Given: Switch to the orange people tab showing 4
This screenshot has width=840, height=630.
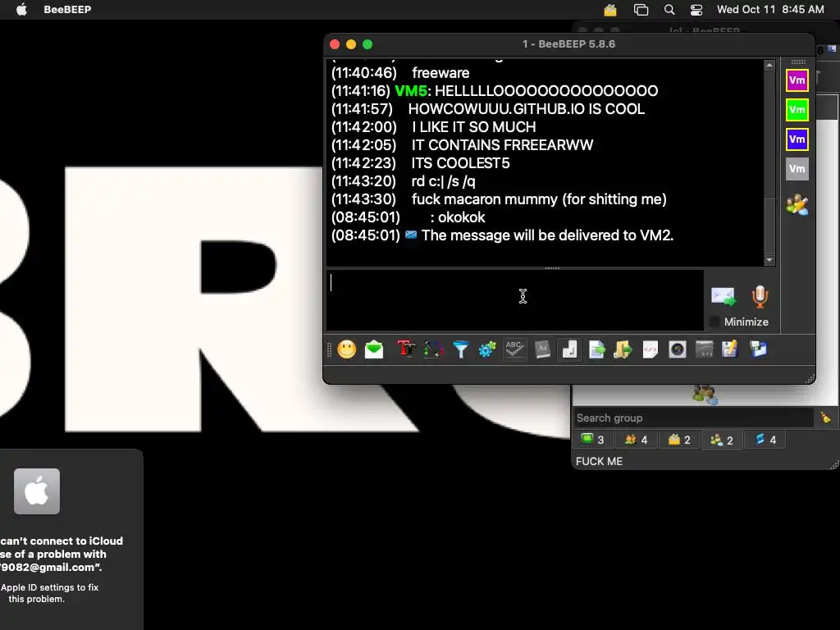Looking at the screenshot, I should pos(636,440).
